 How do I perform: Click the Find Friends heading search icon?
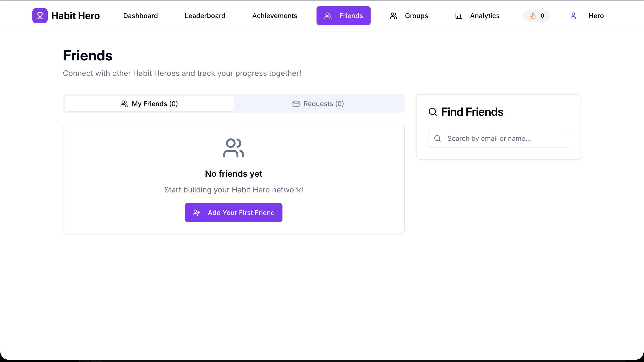pos(433,112)
